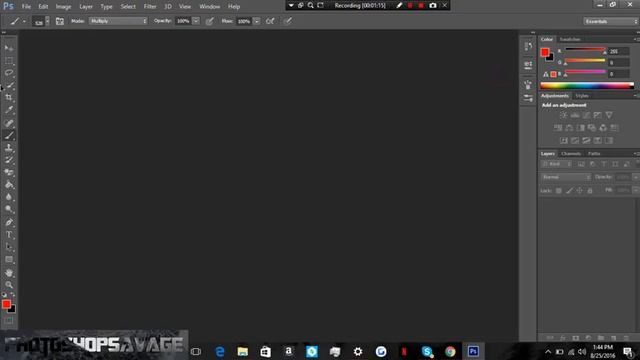Image resolution: width=640 pixels, height=360 pixels.
Task: Click the quick mask mode icon
Action: click(9, 321)
